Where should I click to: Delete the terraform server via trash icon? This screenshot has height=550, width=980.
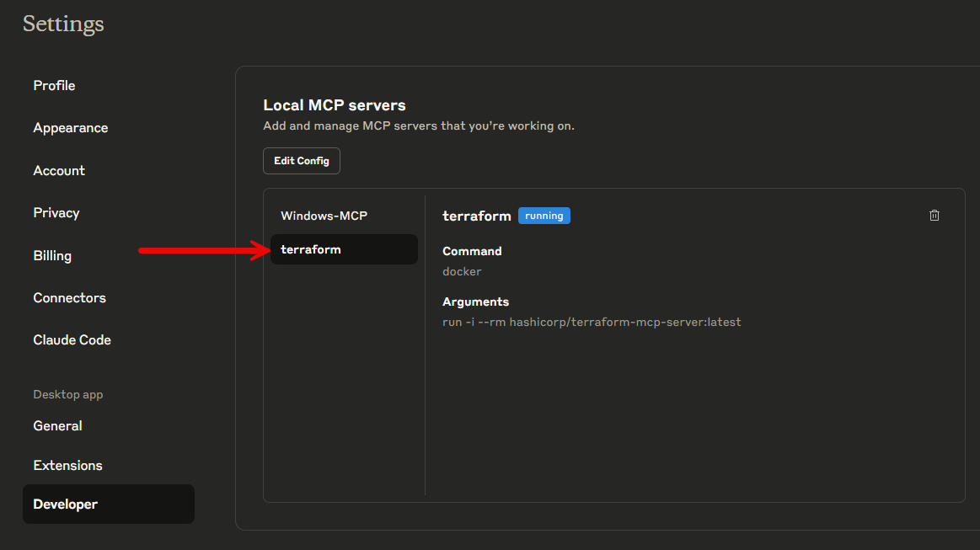(x=934, y=216)
